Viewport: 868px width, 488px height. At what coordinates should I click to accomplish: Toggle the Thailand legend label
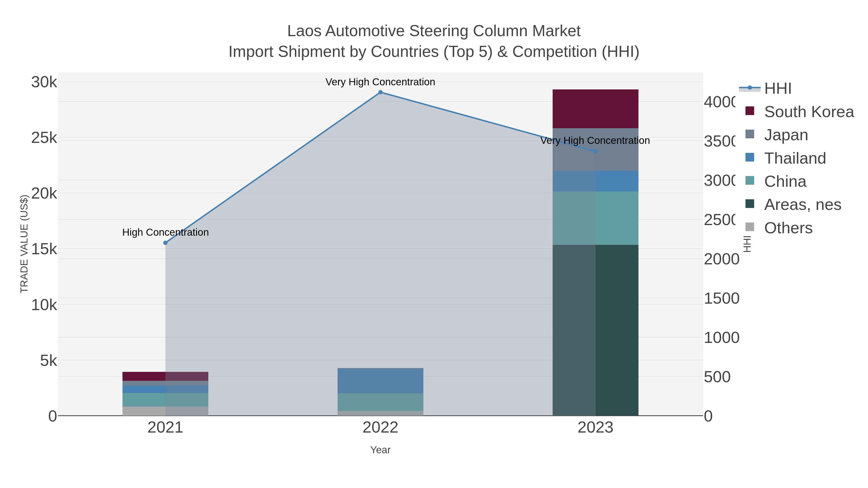tap(795, 158)
